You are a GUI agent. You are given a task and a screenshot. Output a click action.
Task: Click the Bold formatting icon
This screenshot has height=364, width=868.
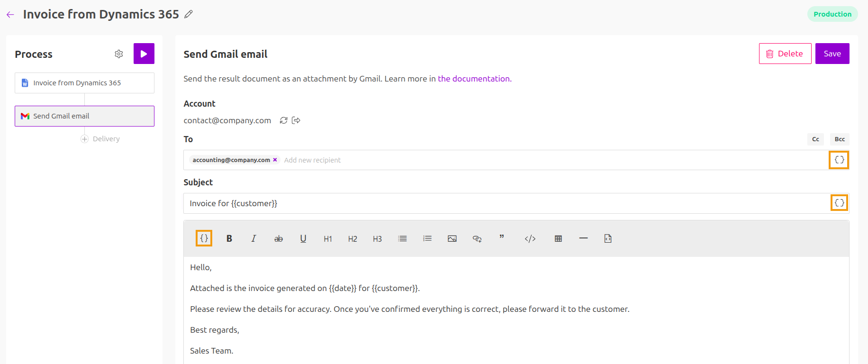pyautogui.click(x=229, y=238)
